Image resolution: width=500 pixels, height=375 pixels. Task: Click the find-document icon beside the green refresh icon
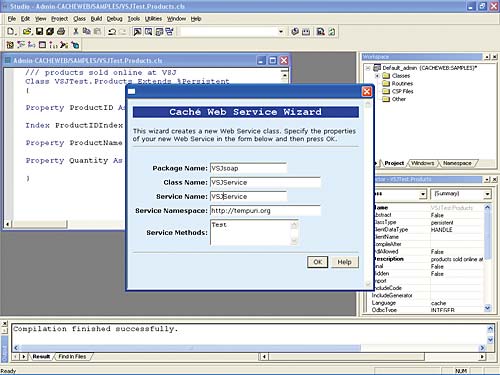321,32
